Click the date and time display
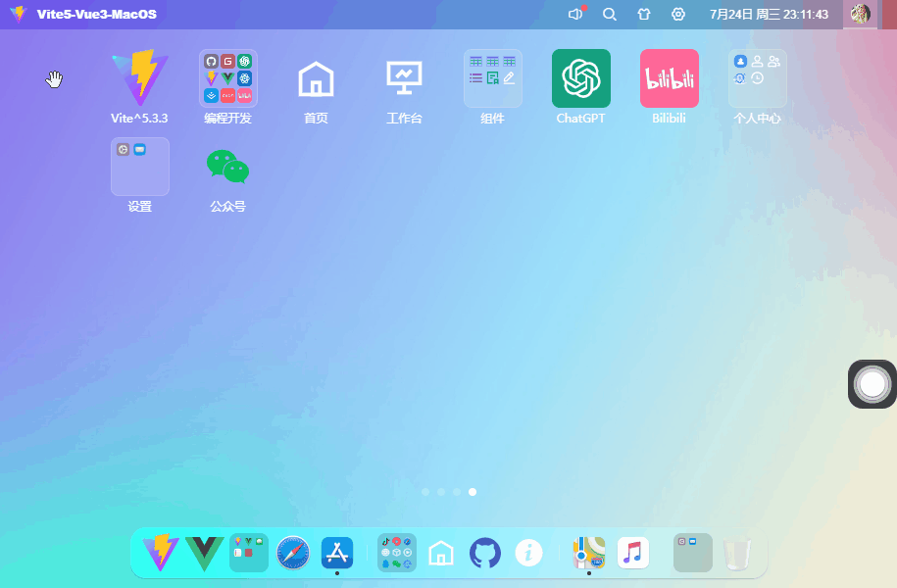 tap(769, 15)
